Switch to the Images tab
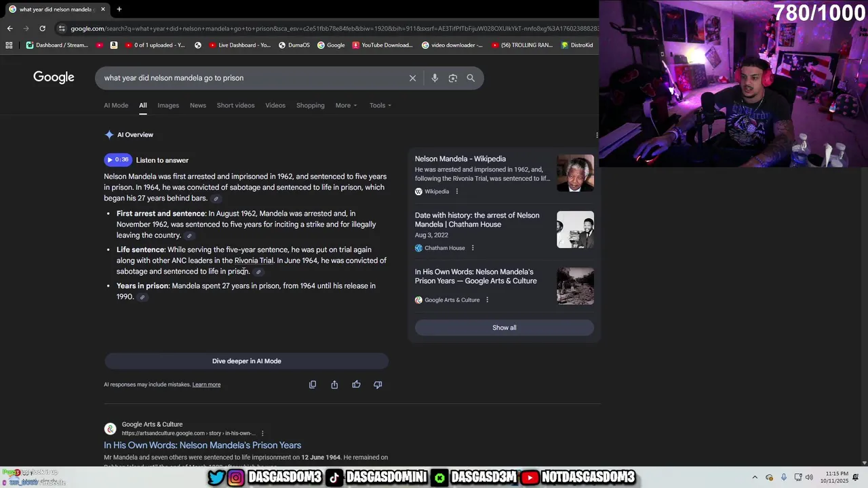Screen dimensions: 868x488 [168, 105]
